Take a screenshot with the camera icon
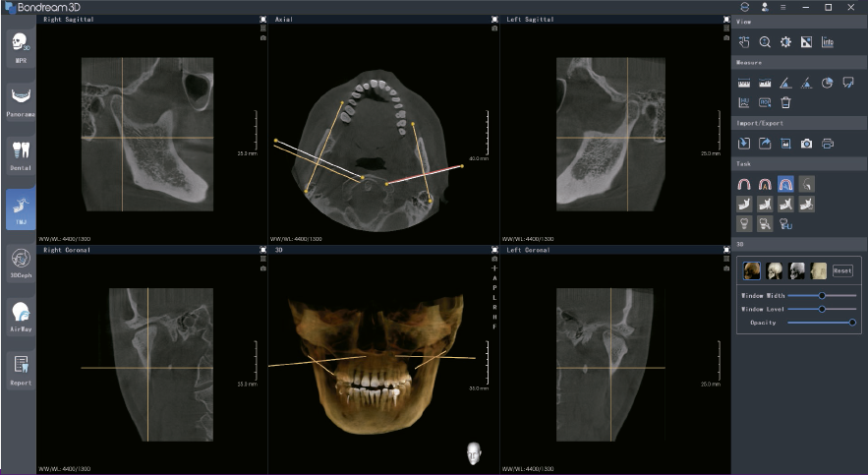The width and height of the screenshot is (868, 475). click(806, 144)
